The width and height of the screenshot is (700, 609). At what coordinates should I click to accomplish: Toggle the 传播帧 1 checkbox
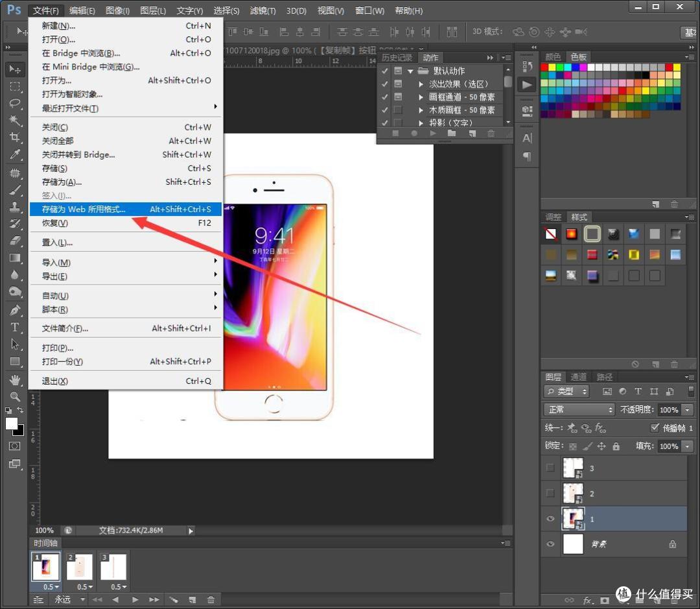[x=655, y=427]
